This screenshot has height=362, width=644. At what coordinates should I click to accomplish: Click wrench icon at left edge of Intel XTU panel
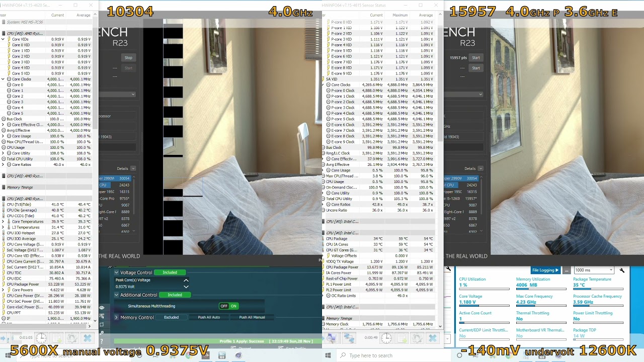[448, 269]
